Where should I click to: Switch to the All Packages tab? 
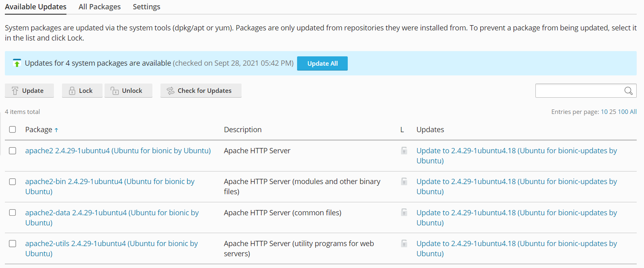[x=100, y=7]
